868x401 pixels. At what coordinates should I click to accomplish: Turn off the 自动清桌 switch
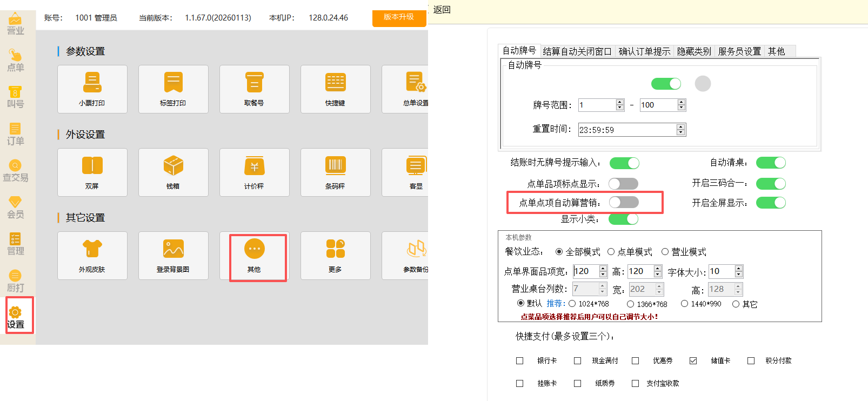coord(771,163)
